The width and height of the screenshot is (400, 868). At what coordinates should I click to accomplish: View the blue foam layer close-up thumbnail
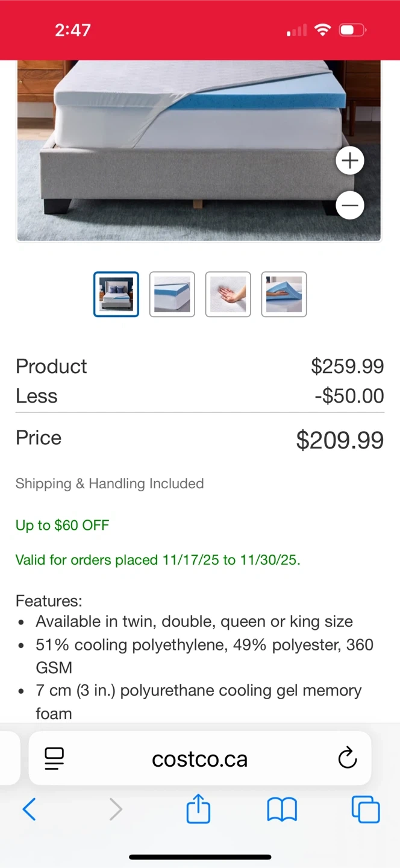coord(172,294)
